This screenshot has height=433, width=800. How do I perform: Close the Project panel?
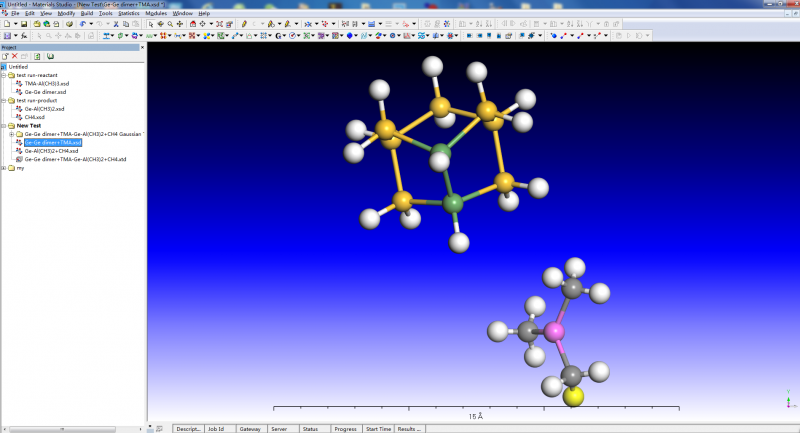tap(140, 47)
